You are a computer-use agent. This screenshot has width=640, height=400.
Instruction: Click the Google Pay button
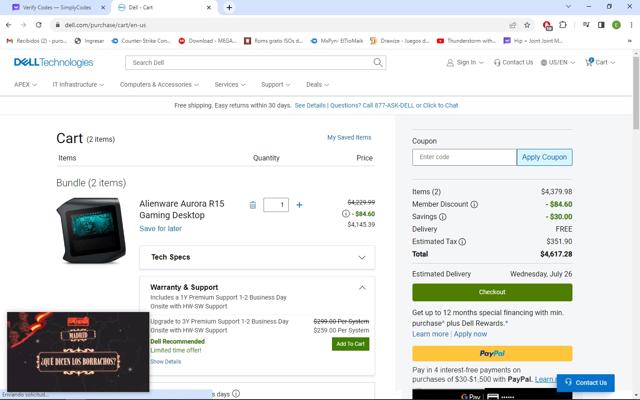492,395
